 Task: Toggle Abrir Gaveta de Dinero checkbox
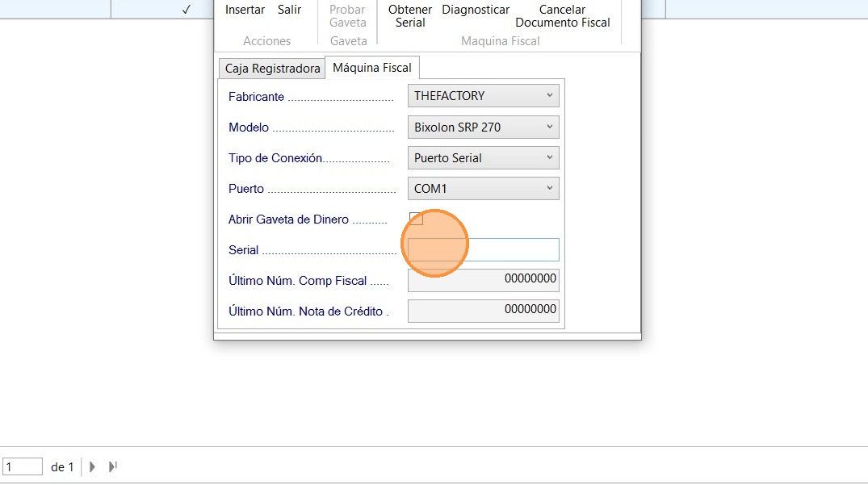coord(416,219)
